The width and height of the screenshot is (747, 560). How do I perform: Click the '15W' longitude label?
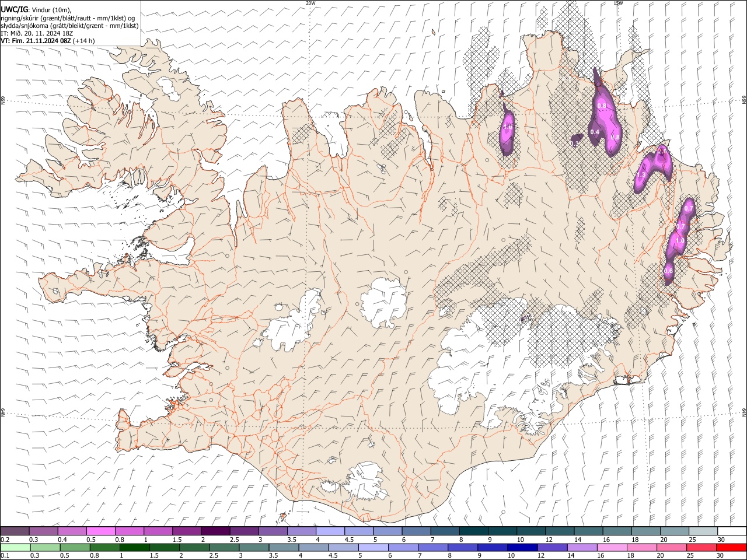[618, 3]
